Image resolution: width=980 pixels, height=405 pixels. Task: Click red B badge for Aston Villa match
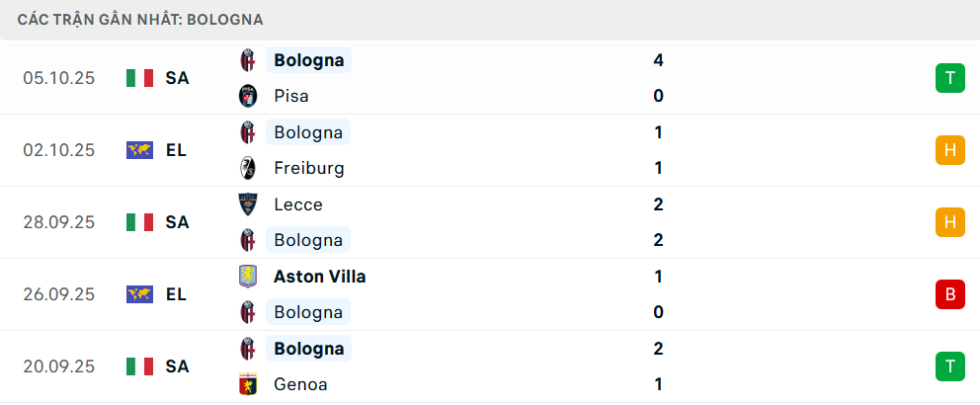point(949,294)
